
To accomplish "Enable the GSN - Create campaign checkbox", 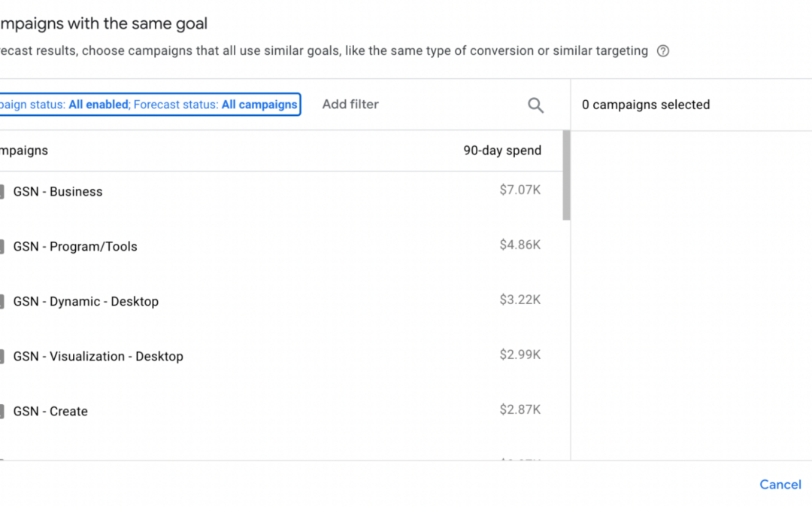I will 2,412.
